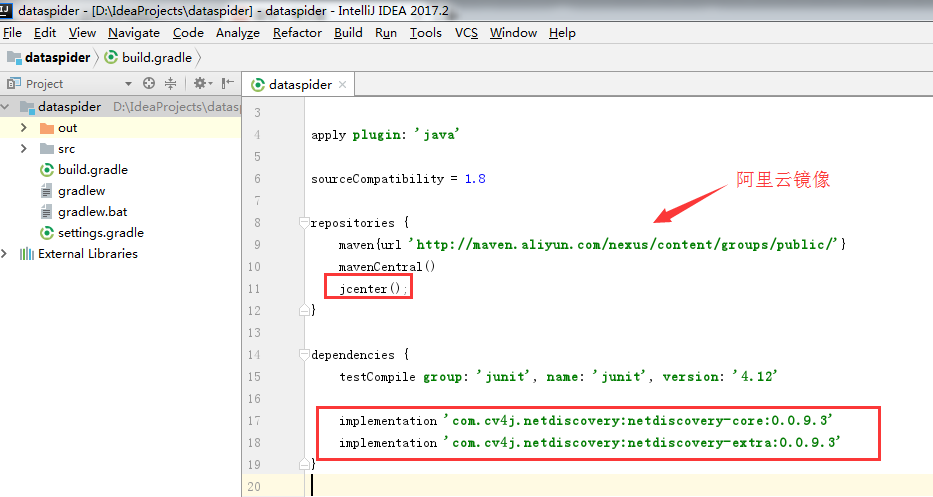Hide the Project tool window
Image resolution: width=933 pixels, height=497 pixels.
[227, 83]
